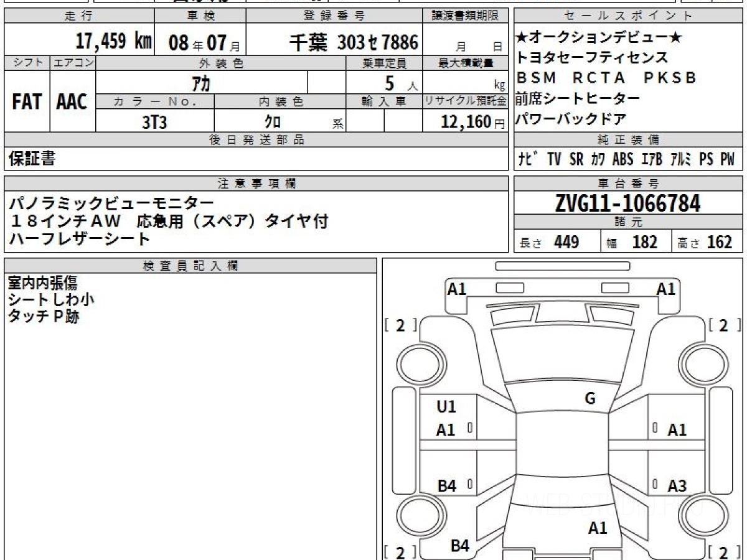Viewport: 747px width, 560px height.
Task: Select the registration number 千葉 303 せ 7886
Action: point(354,42)
